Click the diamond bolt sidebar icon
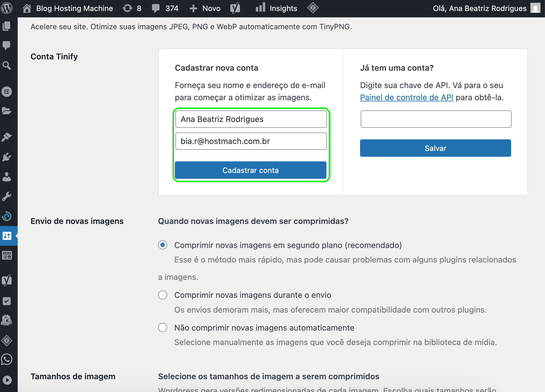Viewport: 545px width, 392px height. 6,340
